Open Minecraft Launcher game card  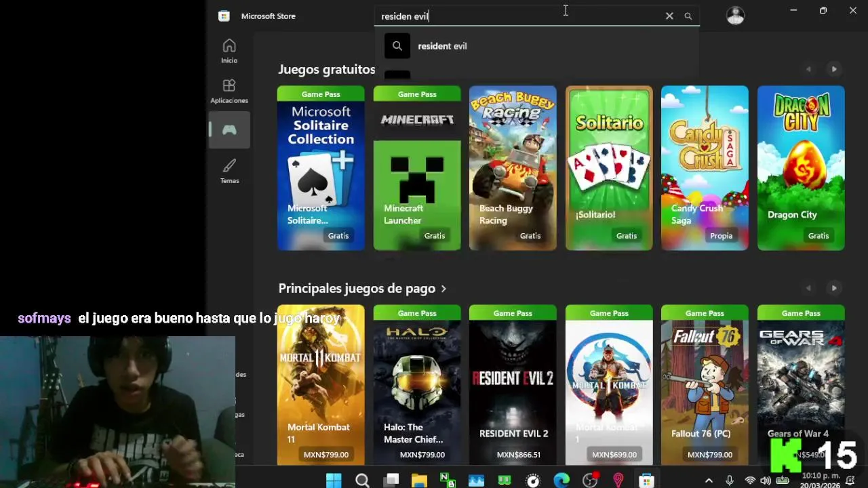(x=417, y=168)
